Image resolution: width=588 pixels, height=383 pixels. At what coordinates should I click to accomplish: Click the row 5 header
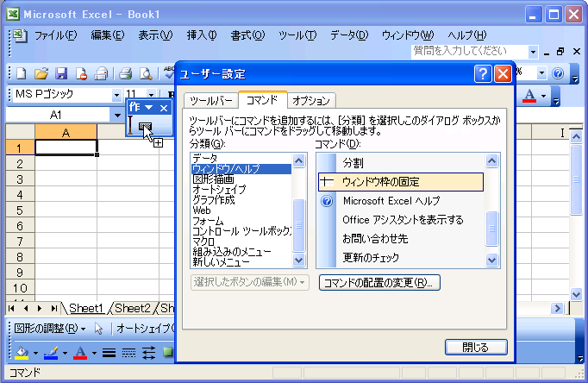[x=20, y=210]
